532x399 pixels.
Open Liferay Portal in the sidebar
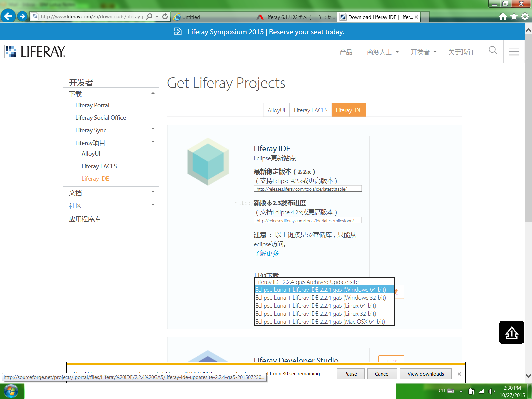point(92,105)
